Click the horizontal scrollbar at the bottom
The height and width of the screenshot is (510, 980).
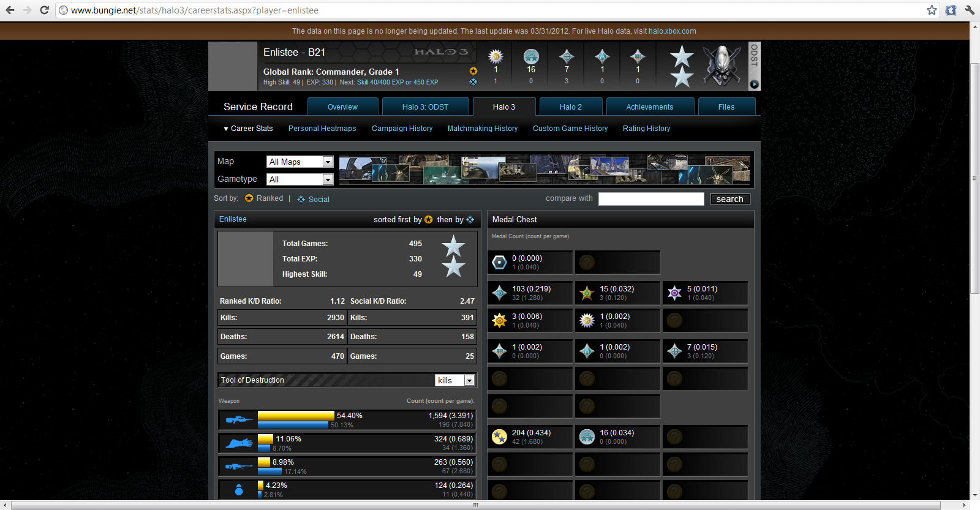click(x=475, y=505)
